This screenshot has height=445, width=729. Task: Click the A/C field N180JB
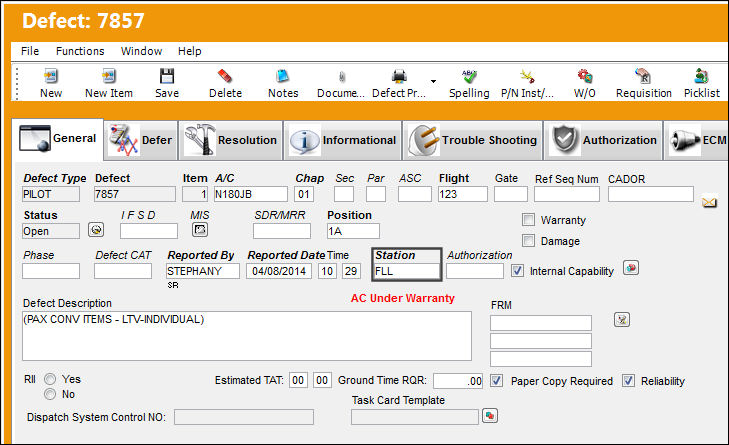(x=251, y=194)
